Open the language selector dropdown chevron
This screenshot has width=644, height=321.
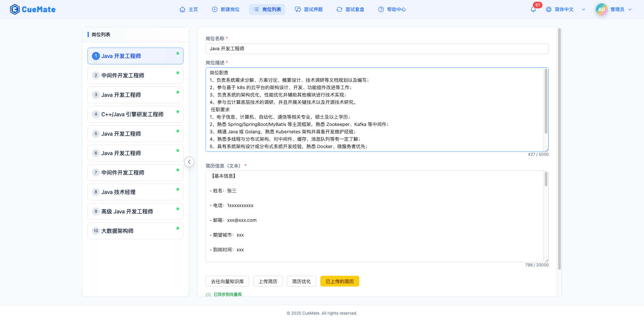click(584, 9)
